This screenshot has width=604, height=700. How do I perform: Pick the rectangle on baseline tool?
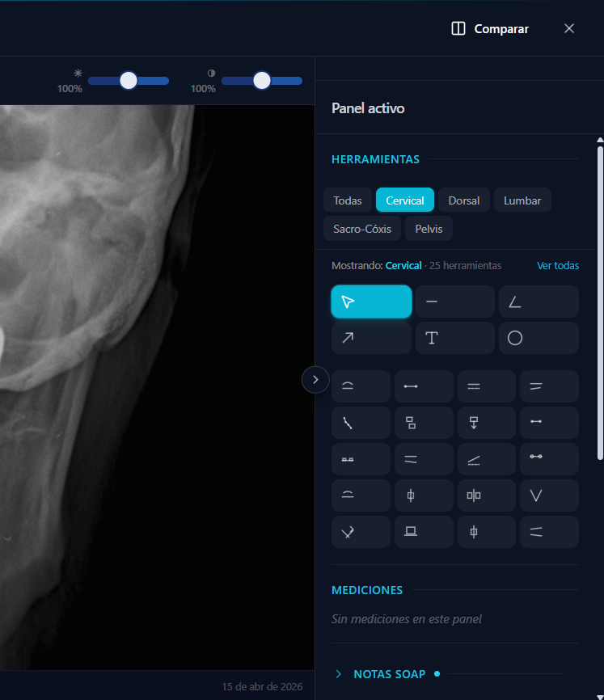click(x=424, y=532)
